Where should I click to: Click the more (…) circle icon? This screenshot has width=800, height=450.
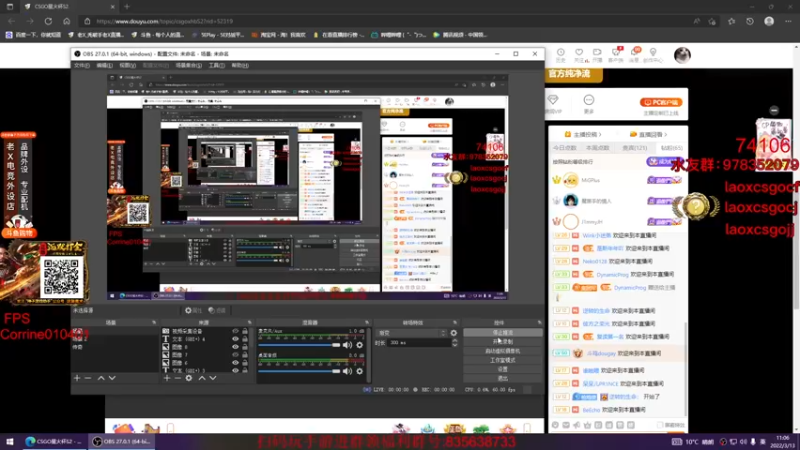(x=589, y=100)
